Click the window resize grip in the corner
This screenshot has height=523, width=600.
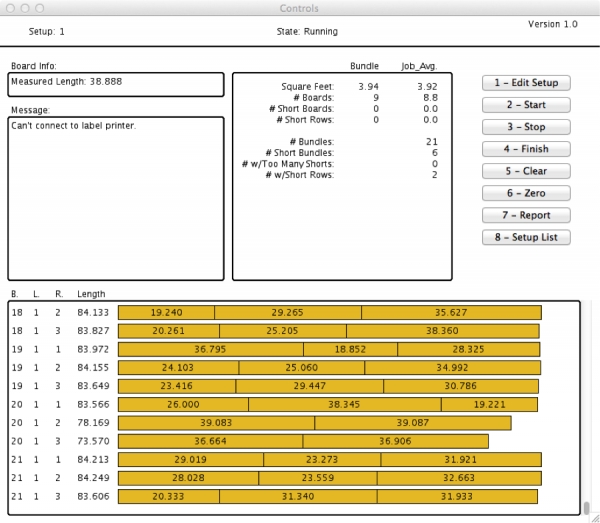pos(592,516)
